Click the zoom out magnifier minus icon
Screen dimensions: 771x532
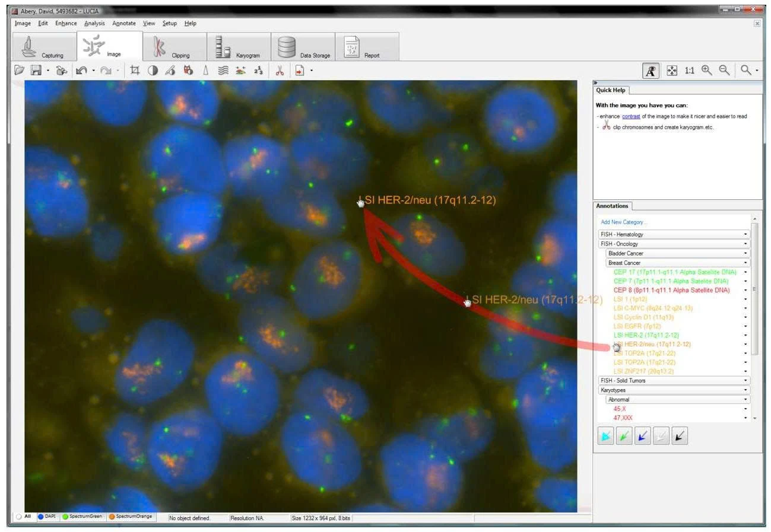coord(724,70)
